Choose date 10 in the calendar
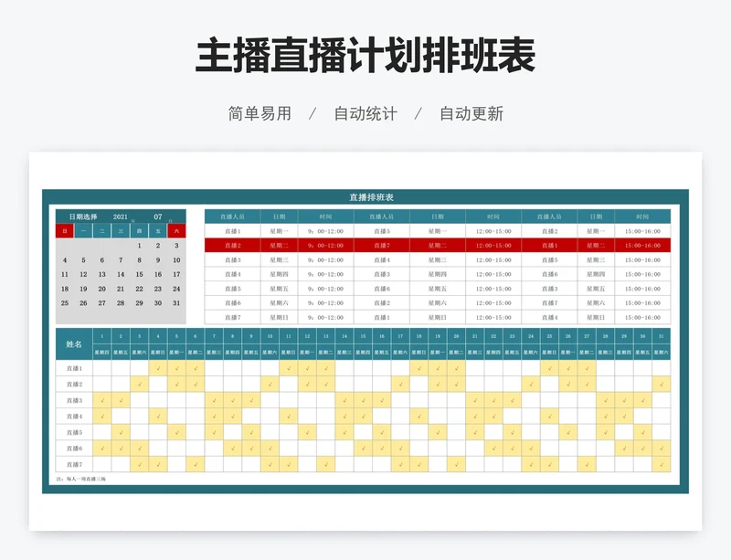 click(176, 260)
